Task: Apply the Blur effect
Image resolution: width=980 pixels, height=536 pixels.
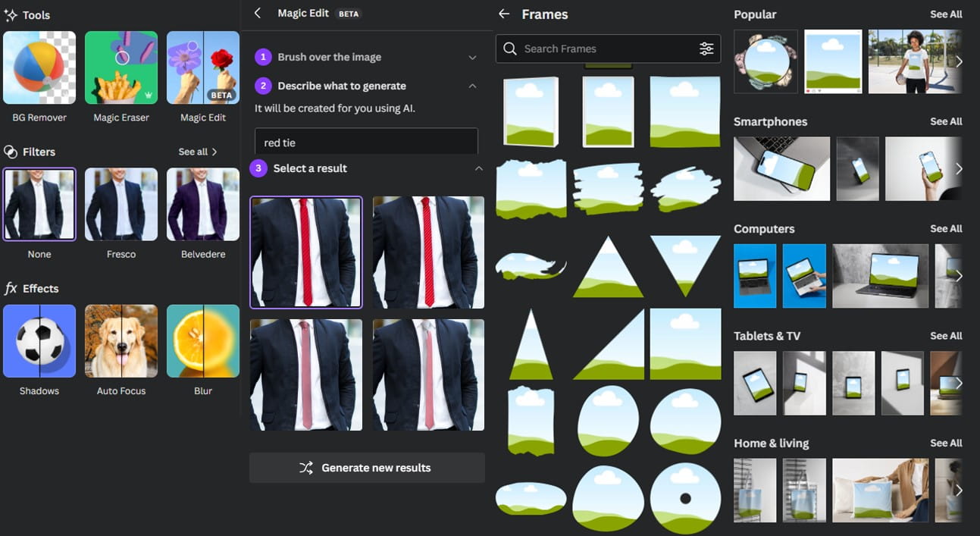Action: (x=202, y=341)
